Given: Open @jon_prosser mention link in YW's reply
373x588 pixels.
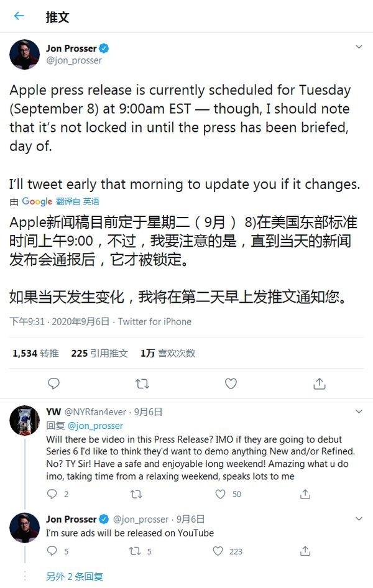Looking at the screenshot, I should point(95,426).
